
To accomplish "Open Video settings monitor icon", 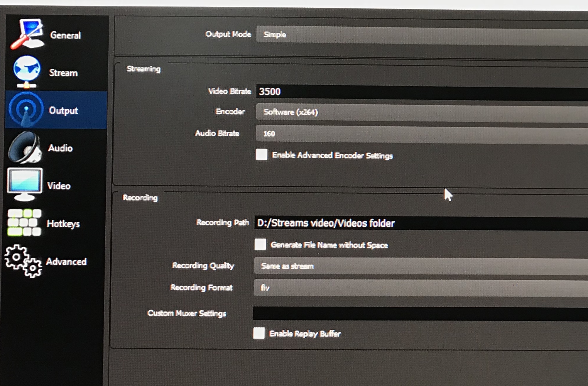I will click(x=25, y=184).
